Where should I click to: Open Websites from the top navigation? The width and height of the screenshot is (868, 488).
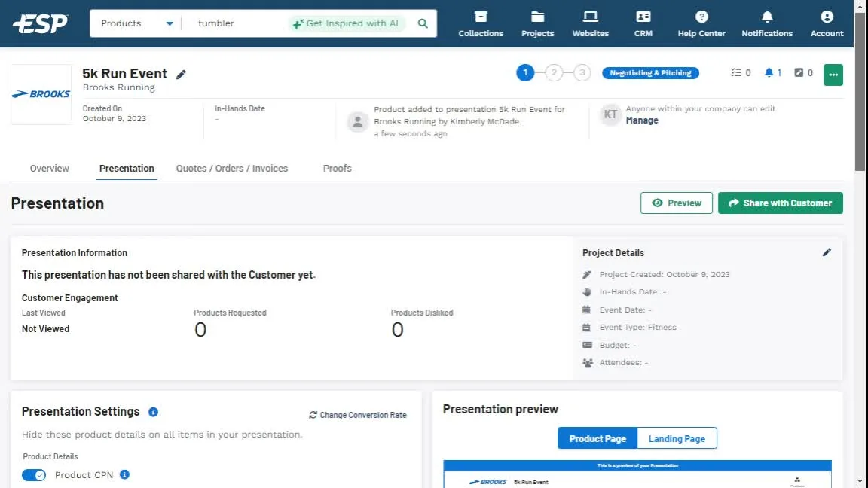pos(590,24)
